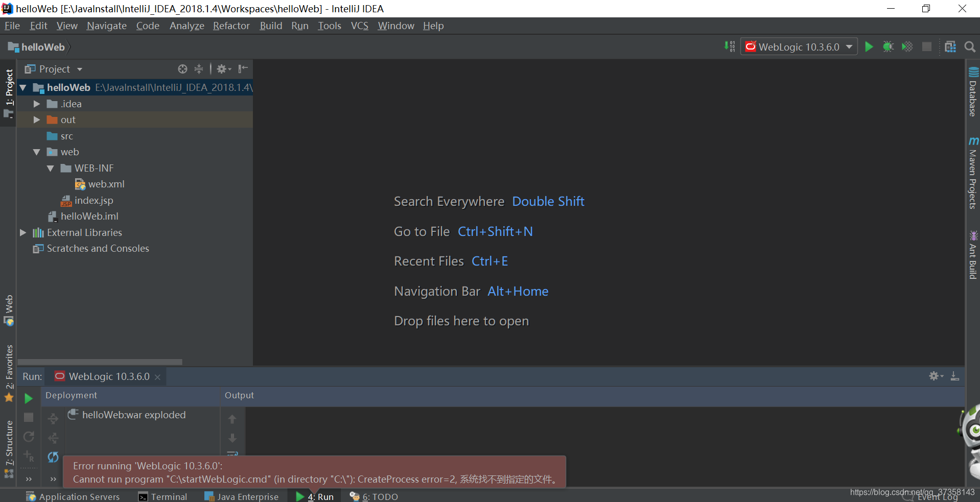Viewport: 980px width, 502px height.
Task: Open Project panel settings gear
Action: pyautogui.click(x=223, y=69)
